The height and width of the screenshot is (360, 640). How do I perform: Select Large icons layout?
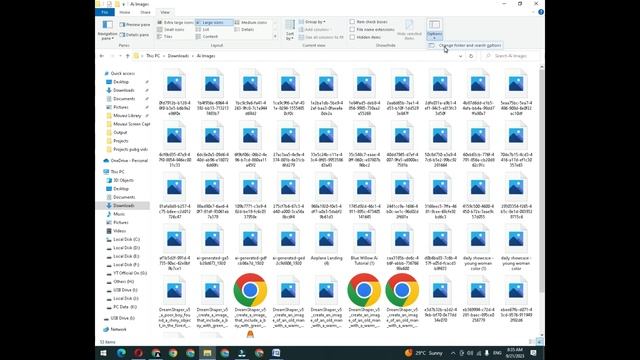pyautogui.click(x=214, y=22)
